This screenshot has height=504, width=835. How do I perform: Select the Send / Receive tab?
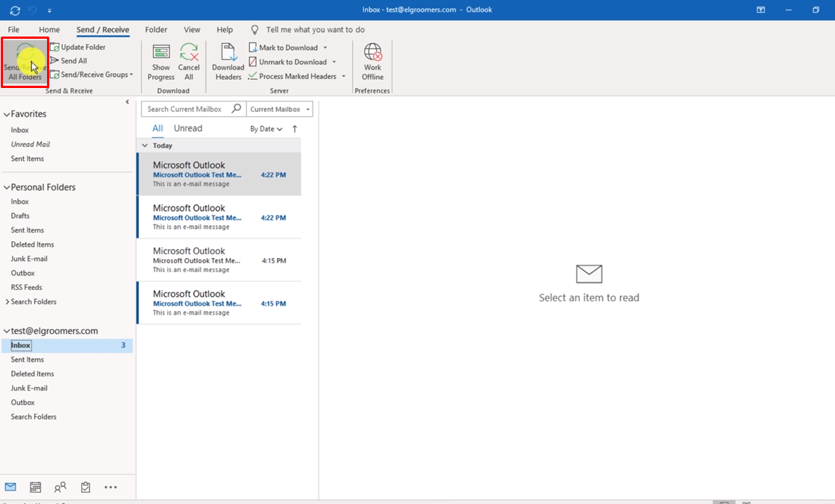coord(102,30)
